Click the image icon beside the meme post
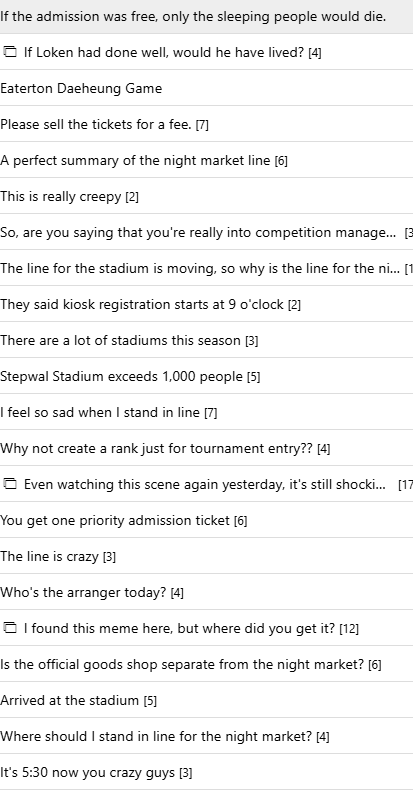The width and height of the screenshot is (413, 791). 10,628
